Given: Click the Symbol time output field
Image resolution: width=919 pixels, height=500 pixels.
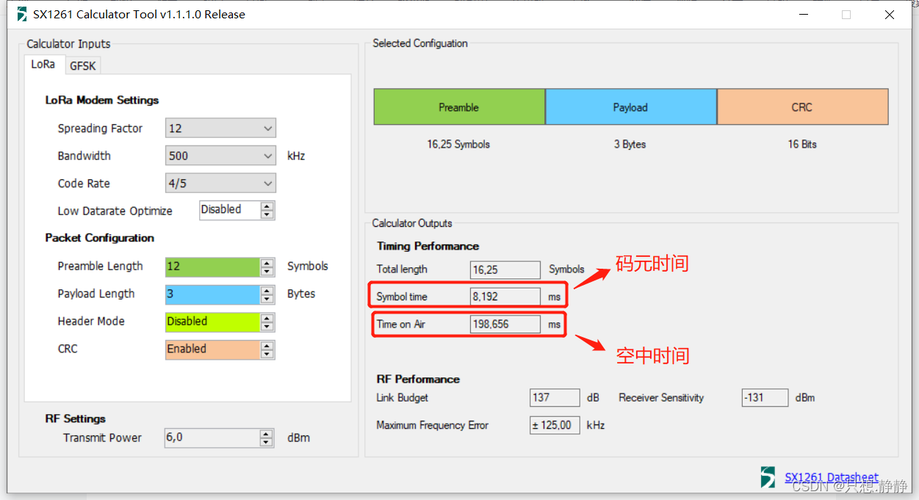Looking at the screenshot, I should (505, 297).
